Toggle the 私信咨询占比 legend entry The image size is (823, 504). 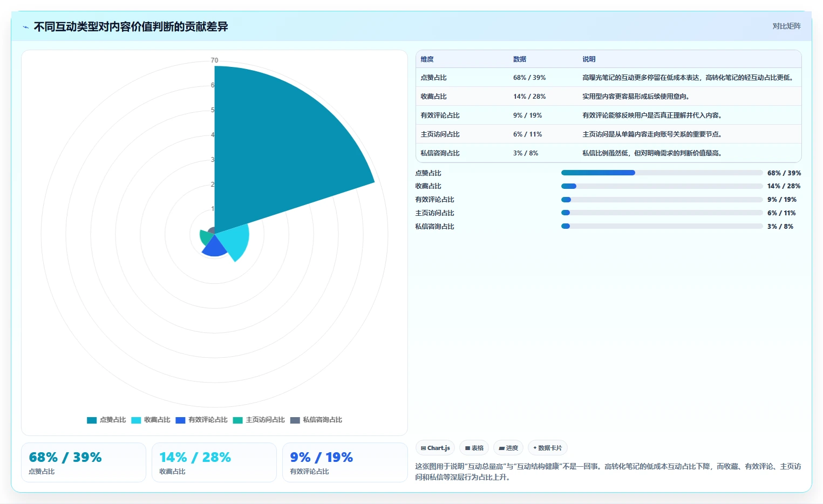coord(316,420)
